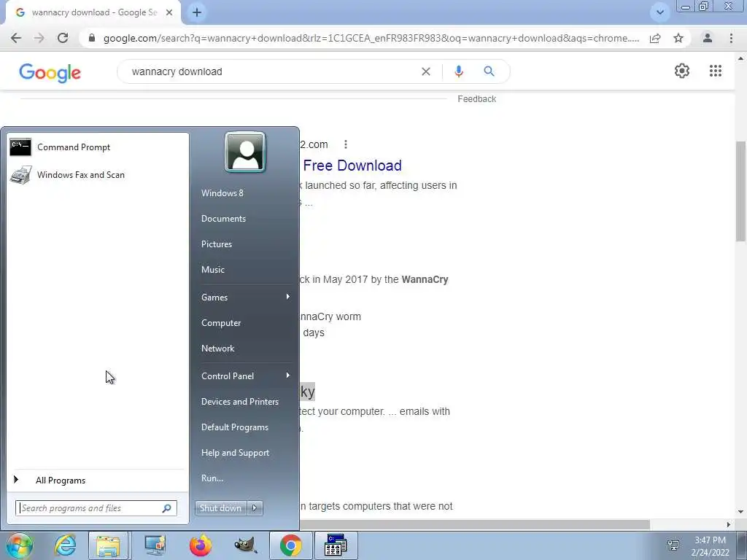Close the wannacry download tab
This screenshot has width=747, height=560.
(x=169, y=12)
